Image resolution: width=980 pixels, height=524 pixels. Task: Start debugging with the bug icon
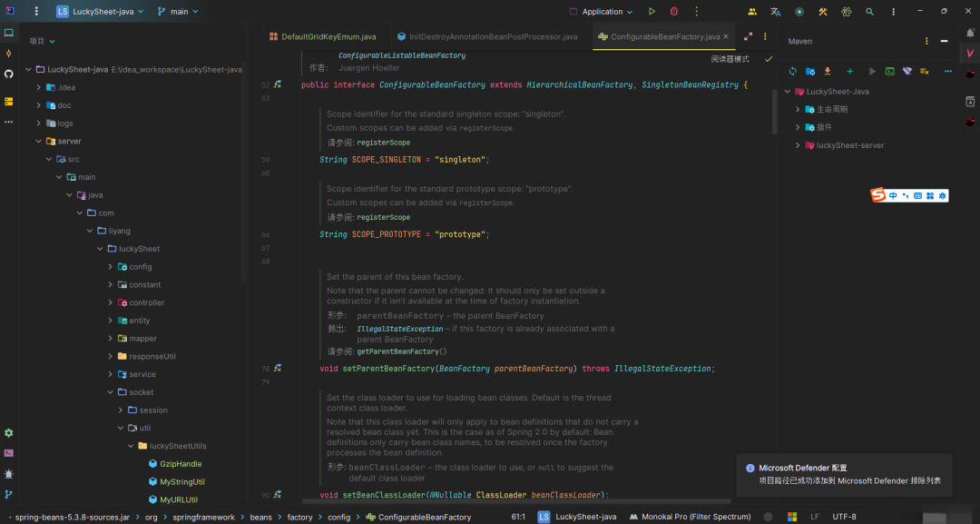(674, 12)
